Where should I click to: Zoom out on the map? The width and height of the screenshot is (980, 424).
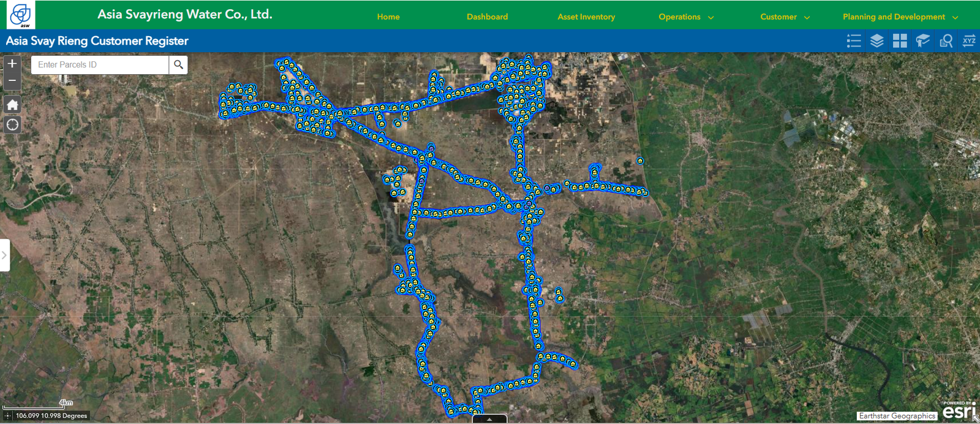12,81
